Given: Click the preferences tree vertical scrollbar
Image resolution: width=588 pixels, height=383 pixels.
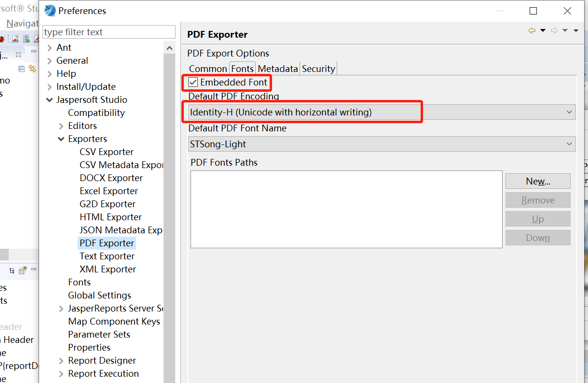Looking at the screenshot, I should point(169,217).
